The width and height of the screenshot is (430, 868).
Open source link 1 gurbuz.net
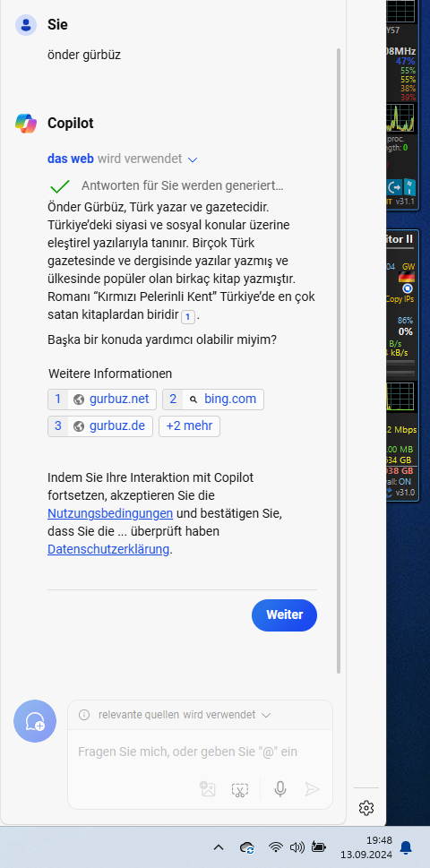click(x=102, y=400)
